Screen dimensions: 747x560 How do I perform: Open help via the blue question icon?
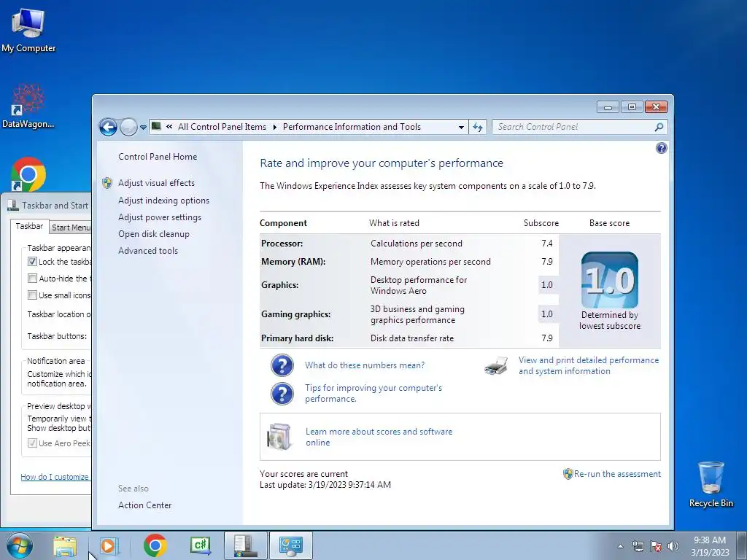point(661,148)
